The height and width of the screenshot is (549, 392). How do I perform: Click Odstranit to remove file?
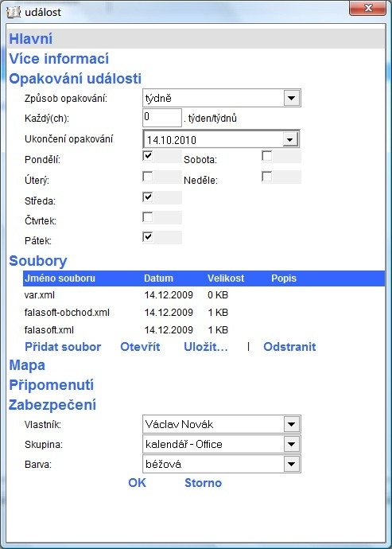[x=289, y=347]
